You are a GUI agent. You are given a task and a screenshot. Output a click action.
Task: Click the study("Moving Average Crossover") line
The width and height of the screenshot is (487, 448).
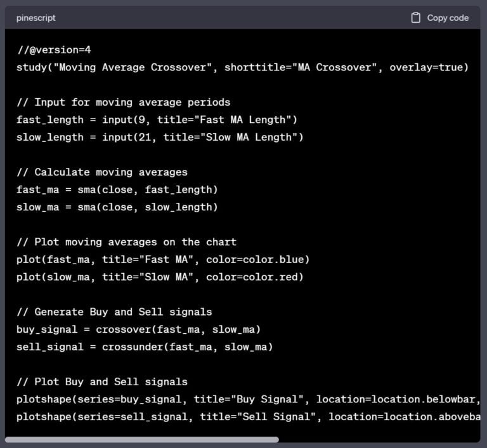242,67
